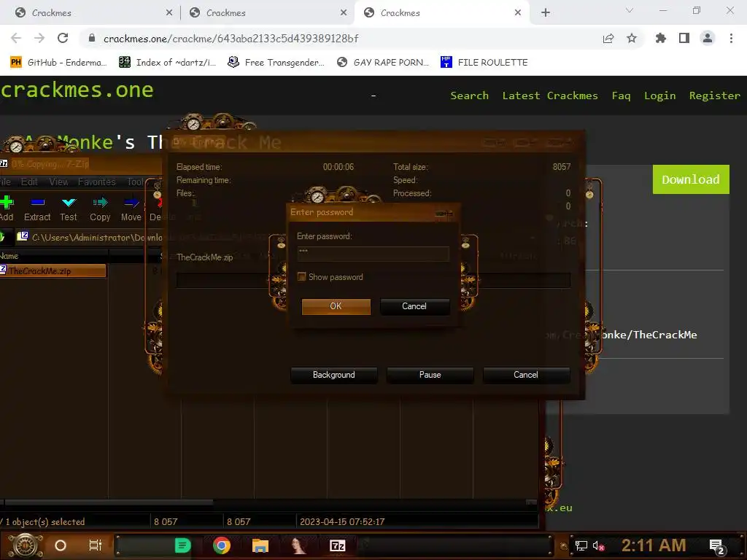Cancel the Enter password dialog
Image resolution: width=747 pixels, height=560 pixels.
(x=414, y=306)
